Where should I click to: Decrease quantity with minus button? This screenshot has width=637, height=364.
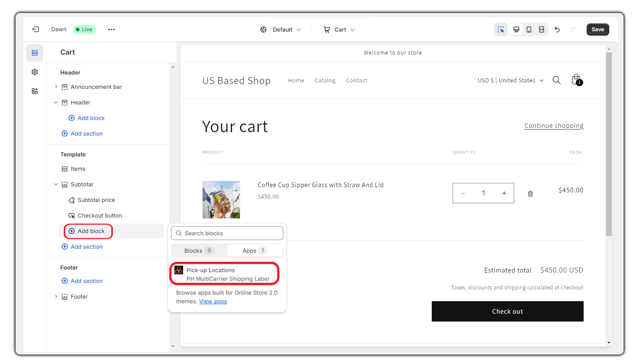pos(463,193)
